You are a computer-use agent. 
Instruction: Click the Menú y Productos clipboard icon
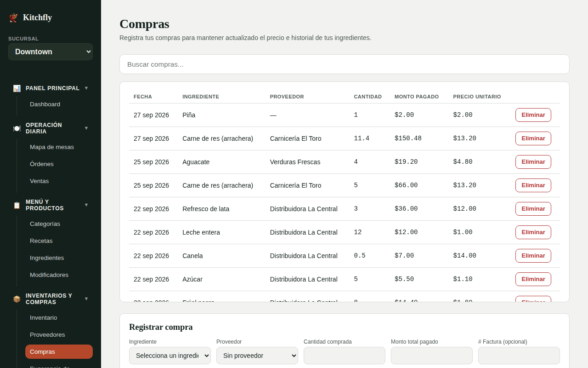pyautogui.click(x=17, y=205)
